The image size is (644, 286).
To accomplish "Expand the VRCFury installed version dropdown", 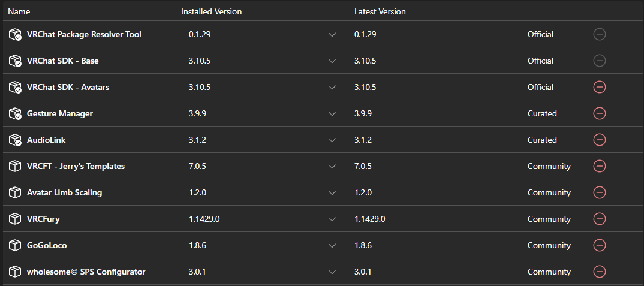I will [x=332, y=219].
